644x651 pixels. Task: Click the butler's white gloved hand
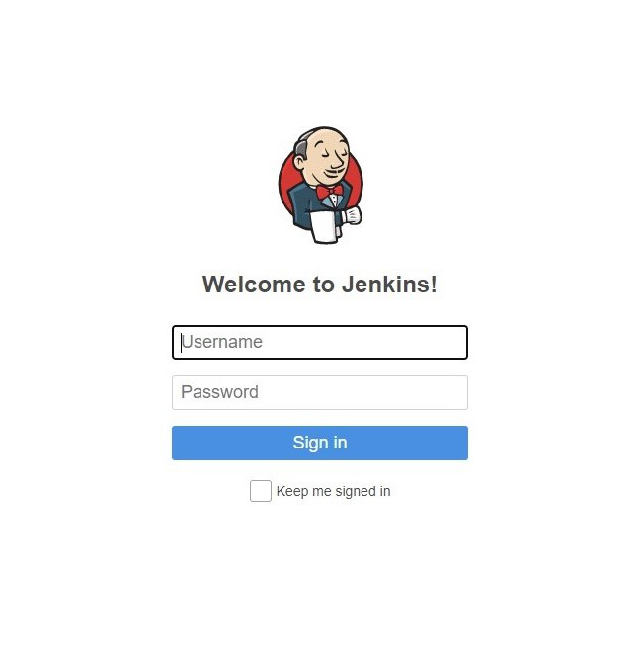point(352,215)
